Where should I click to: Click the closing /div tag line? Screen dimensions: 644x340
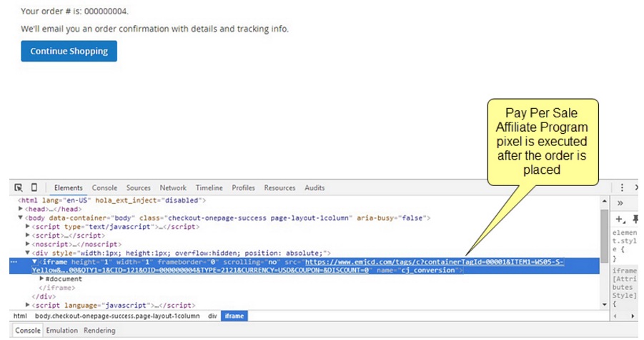point(44,296)
